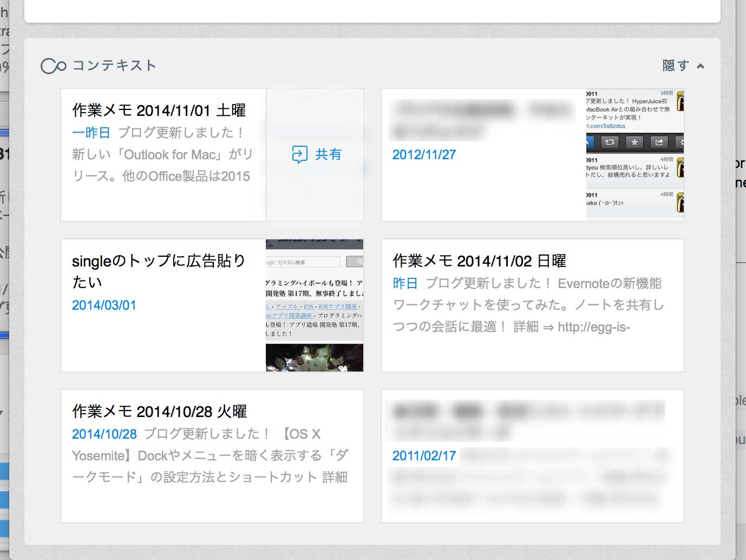This screenshot has width=746, height=560.
Task: Click the share icon next to 共有
Action: click(x=299, y=154)
